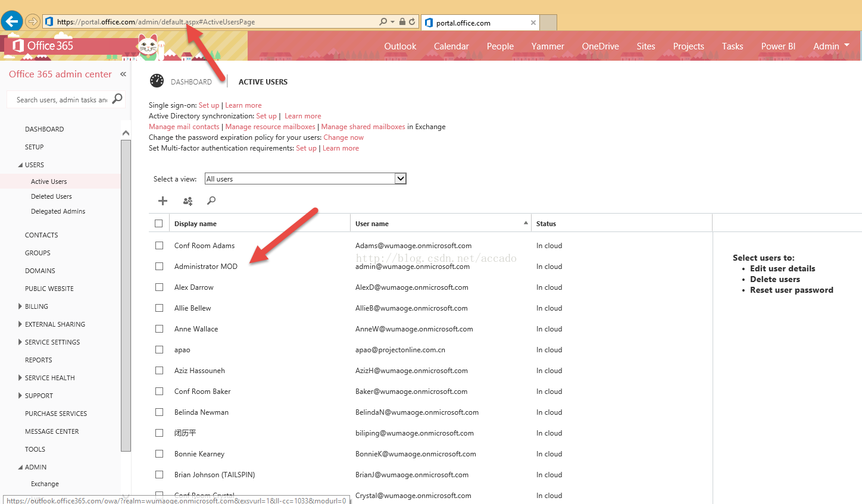The width and height of the screenshot is (862, 504).
Task: Open the 'All users' view dropdown
Action: tap(400, 179)
